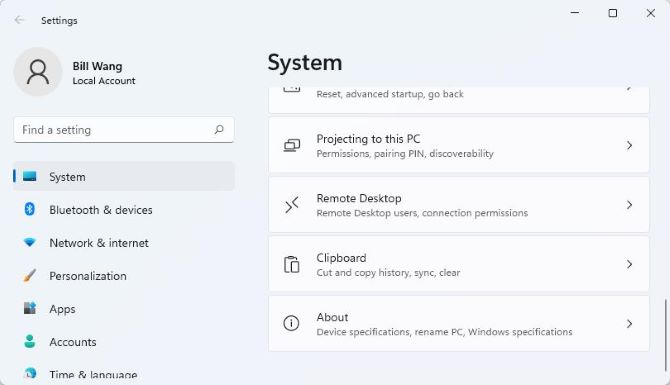Click 'Remote Desktop users, connection permissions' text
The image size is (670, 385).
[x=422, y=213]
